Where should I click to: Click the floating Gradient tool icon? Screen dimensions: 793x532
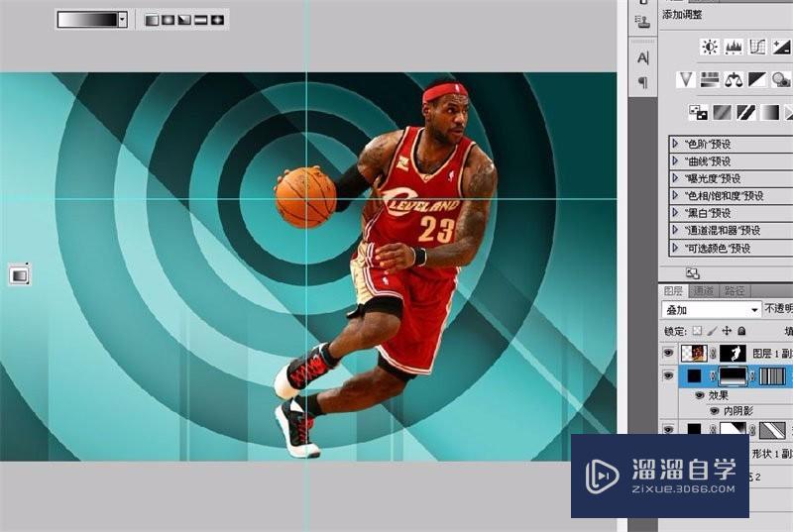pos(20,275)
